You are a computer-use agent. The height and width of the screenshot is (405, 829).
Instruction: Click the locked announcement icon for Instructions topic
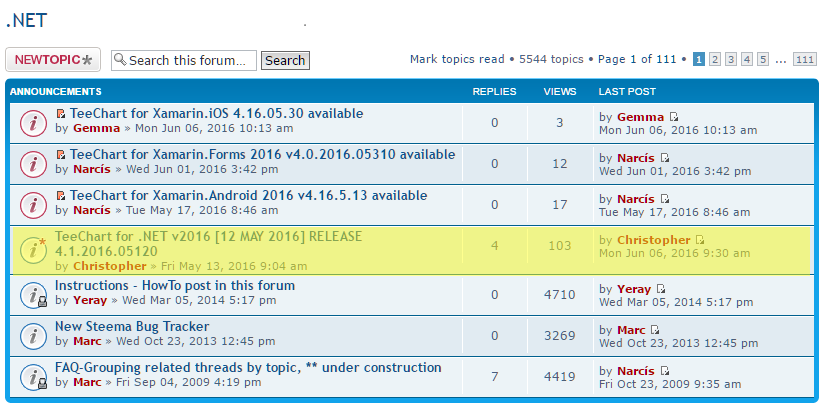click(x=33, y=295)
